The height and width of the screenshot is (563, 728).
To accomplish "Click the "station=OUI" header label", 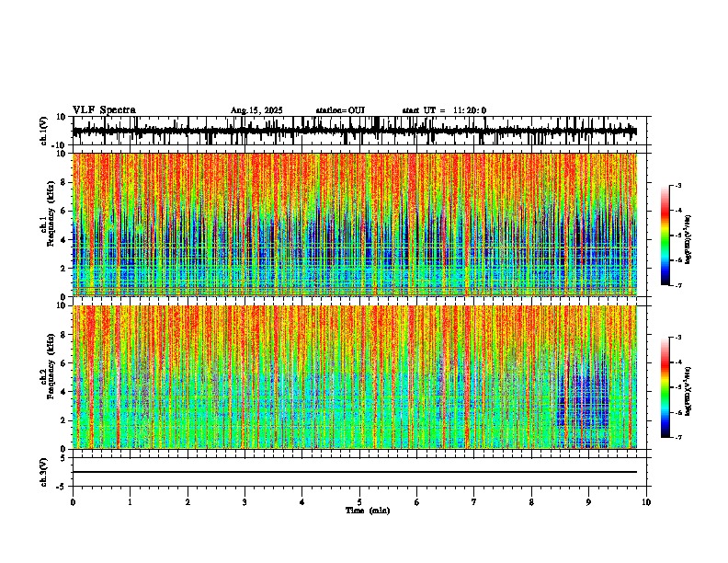I will tap(340, 110).
